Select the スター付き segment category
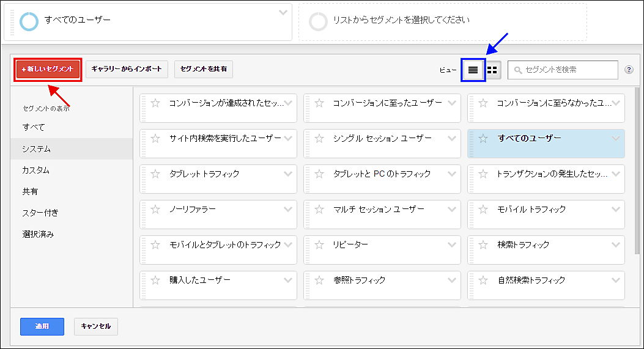This screenshot has height=349, width=644. pos(40,213)
